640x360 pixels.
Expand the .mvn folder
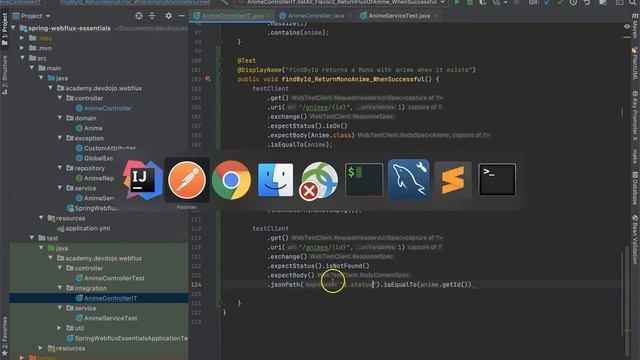point(22,48)
